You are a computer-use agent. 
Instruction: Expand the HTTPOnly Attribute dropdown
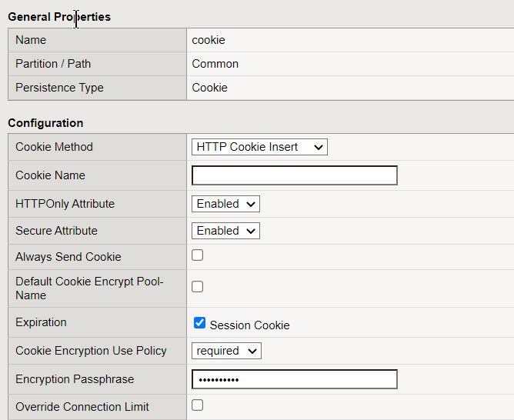(x=225, y=204)
